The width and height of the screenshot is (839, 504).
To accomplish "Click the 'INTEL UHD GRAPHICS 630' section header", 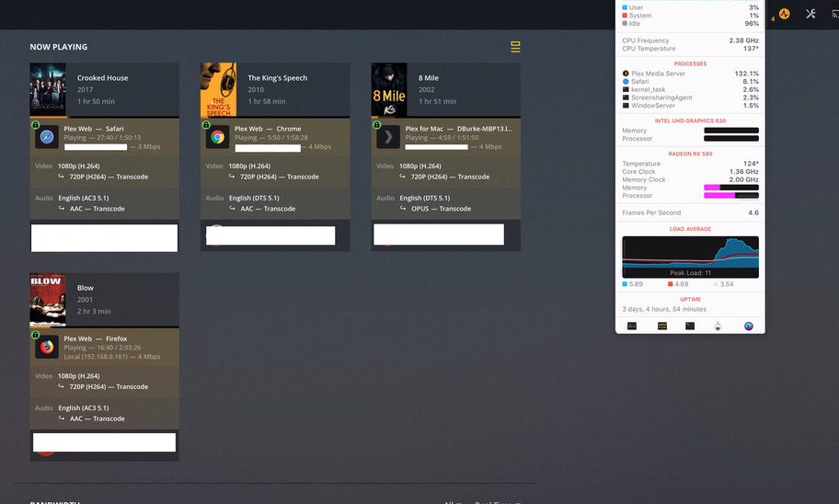I will tap(690, 120).
